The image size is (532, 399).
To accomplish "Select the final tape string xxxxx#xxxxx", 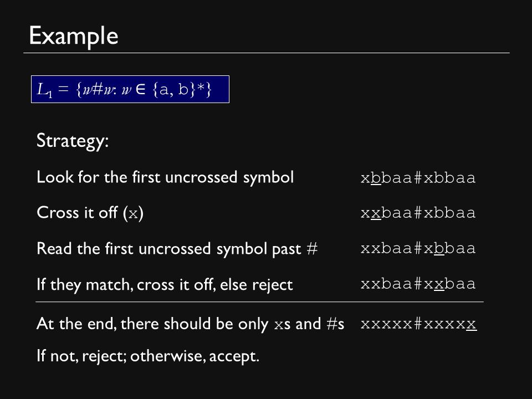I will [418, 324].
